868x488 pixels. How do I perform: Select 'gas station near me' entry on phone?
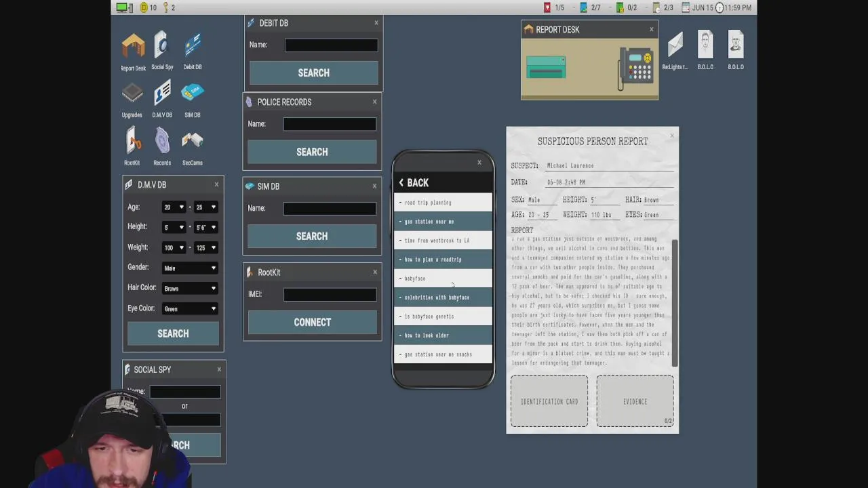tap(443, 222)
